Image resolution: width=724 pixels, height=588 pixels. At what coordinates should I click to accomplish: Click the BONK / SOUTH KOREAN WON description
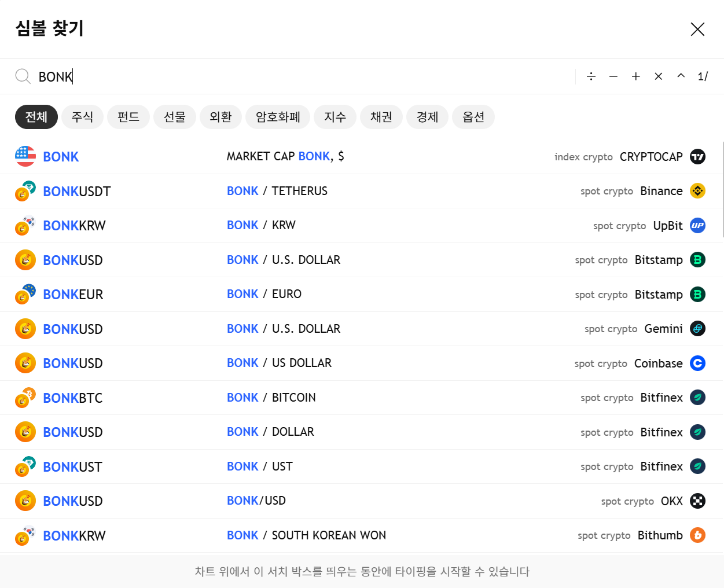(x=306, y=535)
